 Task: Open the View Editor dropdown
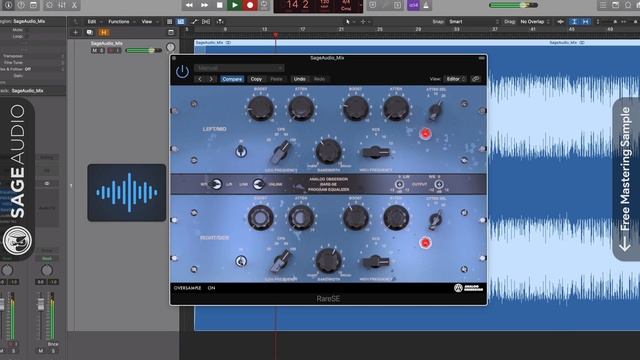click(x=455, y=79)
